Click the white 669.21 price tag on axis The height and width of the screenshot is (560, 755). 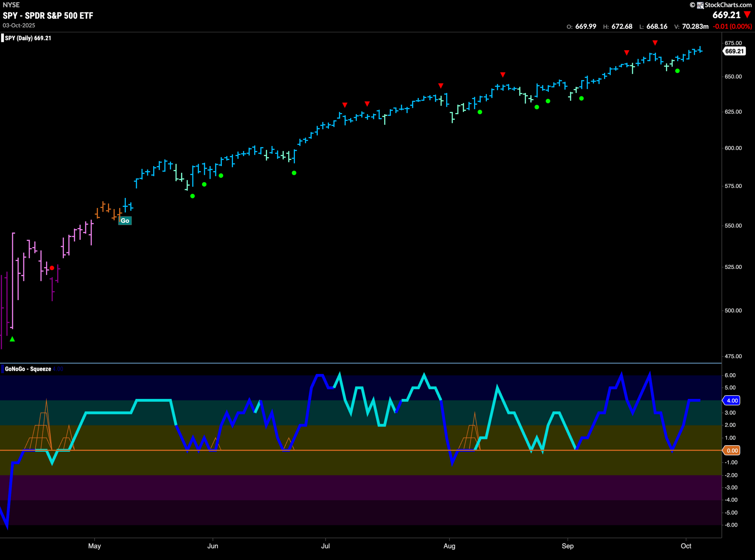(x=734, y=51)
